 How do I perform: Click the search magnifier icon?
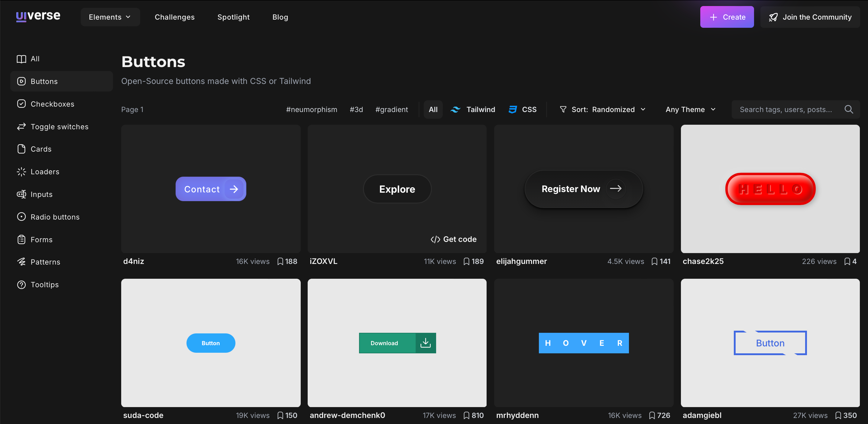click(x=849, y=109)
